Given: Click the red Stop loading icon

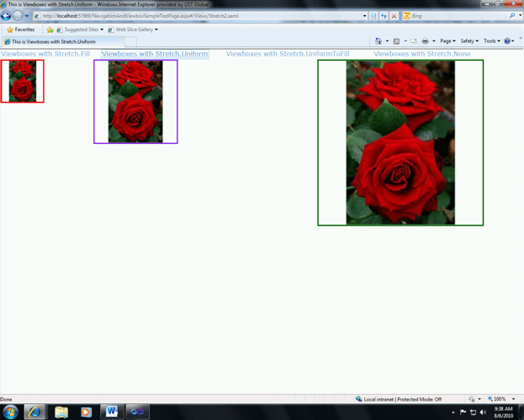Looking at the screenshot, I should [394, 16].
